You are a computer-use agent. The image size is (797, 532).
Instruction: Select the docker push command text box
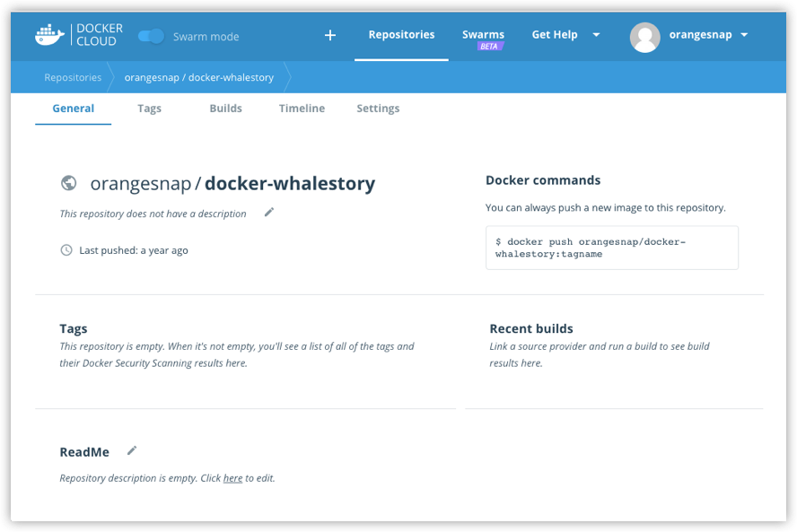click(x=611, y=248)
